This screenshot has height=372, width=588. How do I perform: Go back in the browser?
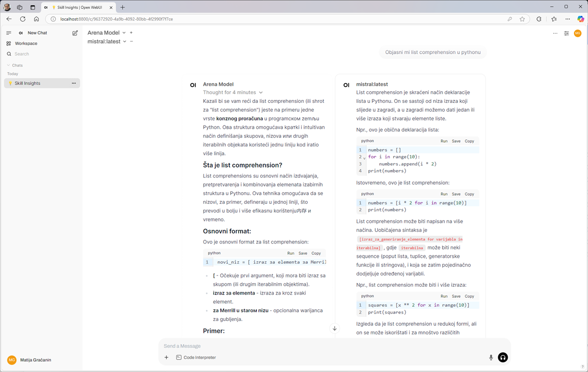[9, 19]
